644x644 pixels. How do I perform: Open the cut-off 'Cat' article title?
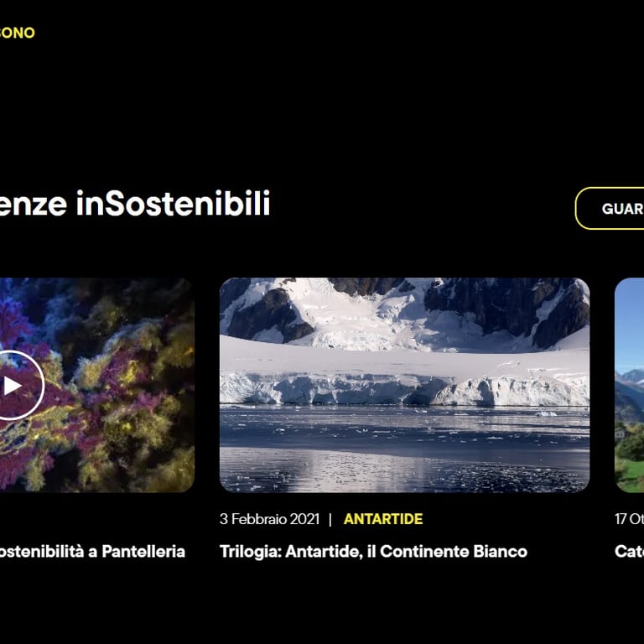pos(629,552)
